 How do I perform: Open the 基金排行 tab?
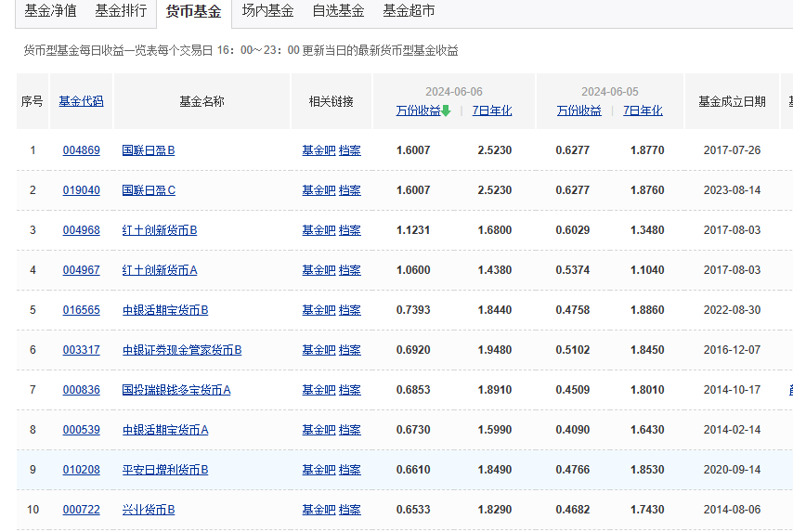[121, 10]
